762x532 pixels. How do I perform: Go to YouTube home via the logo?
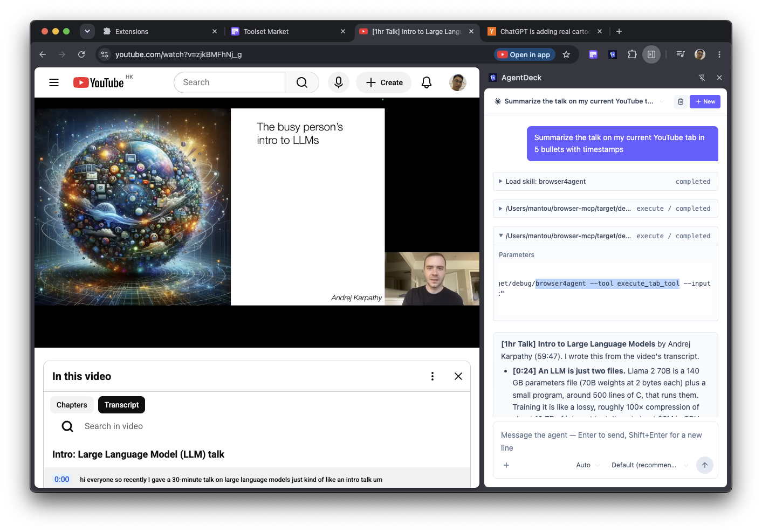(99, 82)
